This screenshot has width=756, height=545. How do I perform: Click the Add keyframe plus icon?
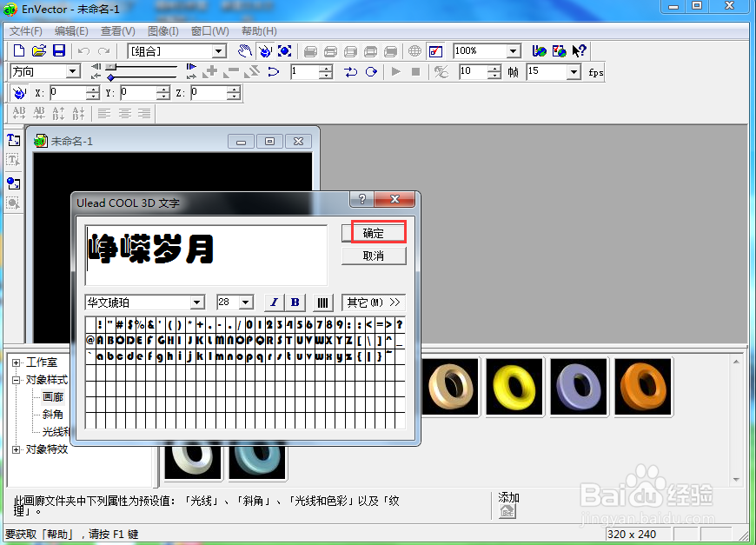(x=210, y=72)
